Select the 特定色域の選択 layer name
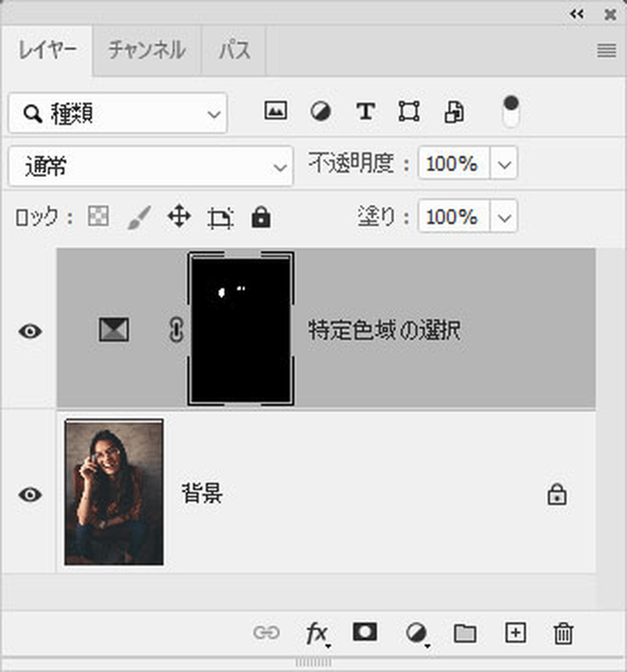Viewport: 627px width, 672px height. click(385, 330)
